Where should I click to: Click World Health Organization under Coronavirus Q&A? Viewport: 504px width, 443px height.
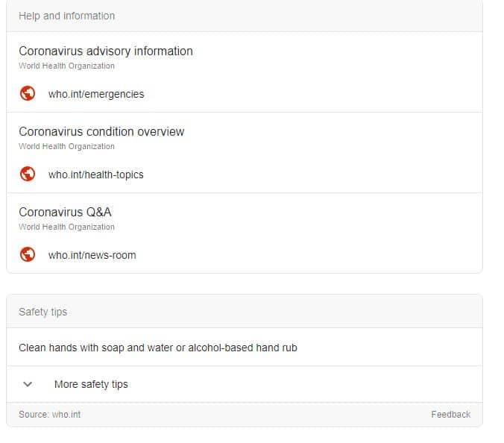66,227
